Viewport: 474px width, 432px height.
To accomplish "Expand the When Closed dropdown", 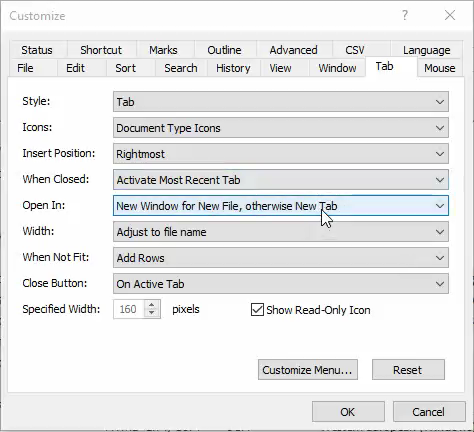I will [281, 180].
